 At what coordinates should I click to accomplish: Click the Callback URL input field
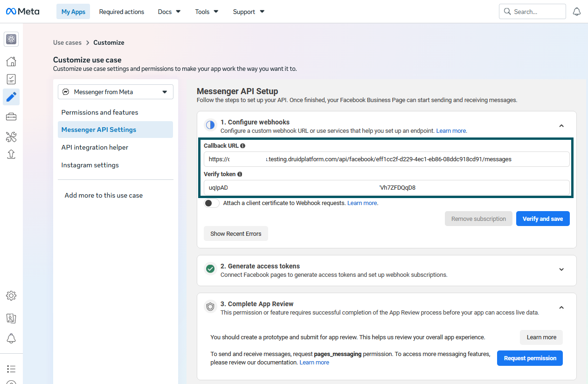(x=387, y=159)
